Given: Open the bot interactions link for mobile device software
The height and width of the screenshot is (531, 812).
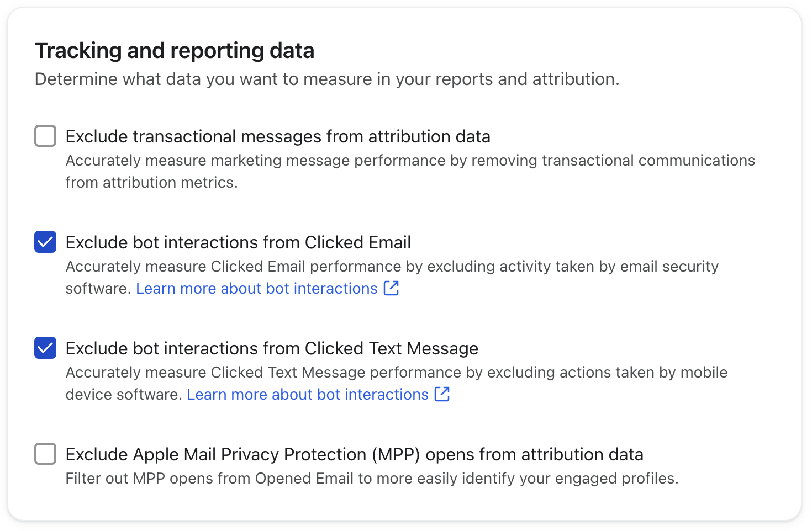Looking at the screenshot, I should point(308,395).
